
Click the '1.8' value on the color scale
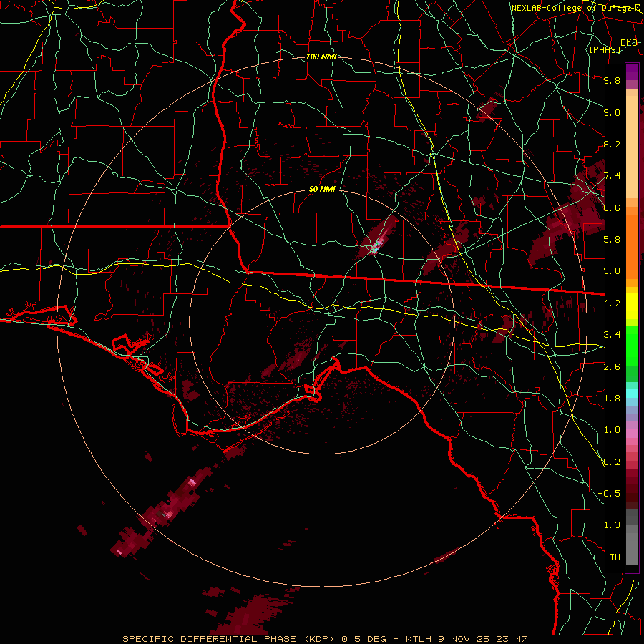pos(612,398)
